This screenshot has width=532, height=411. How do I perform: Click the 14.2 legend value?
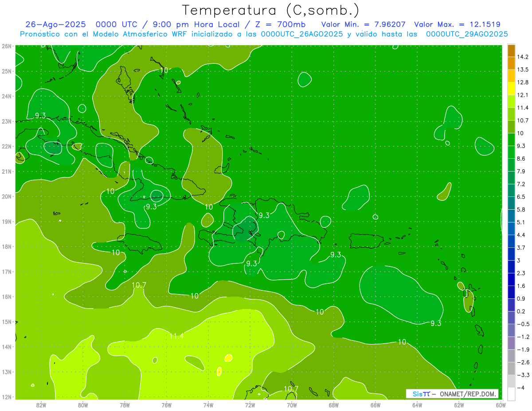(524, 57)
